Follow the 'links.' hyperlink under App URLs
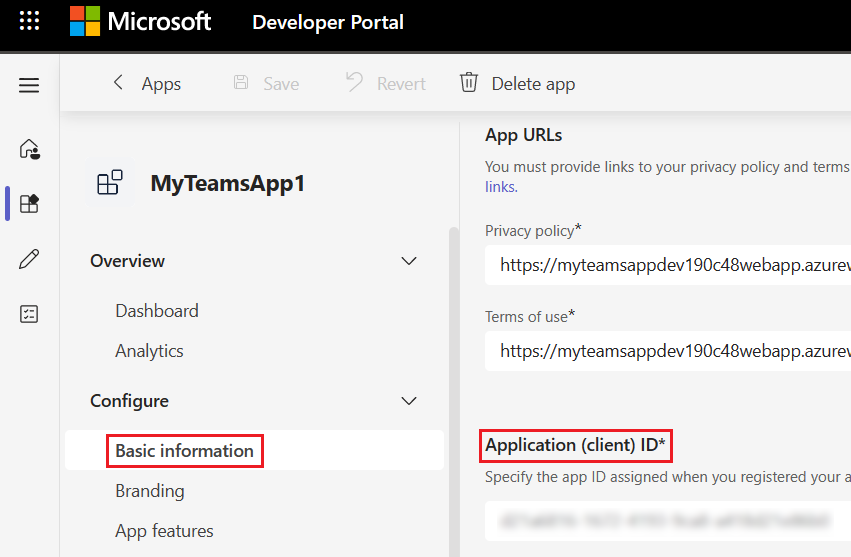 [x=501, y=187]
